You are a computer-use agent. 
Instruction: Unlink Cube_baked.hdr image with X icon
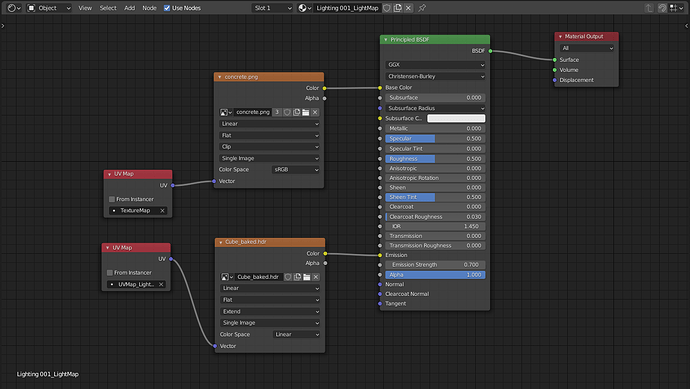(x=316, y=277)
